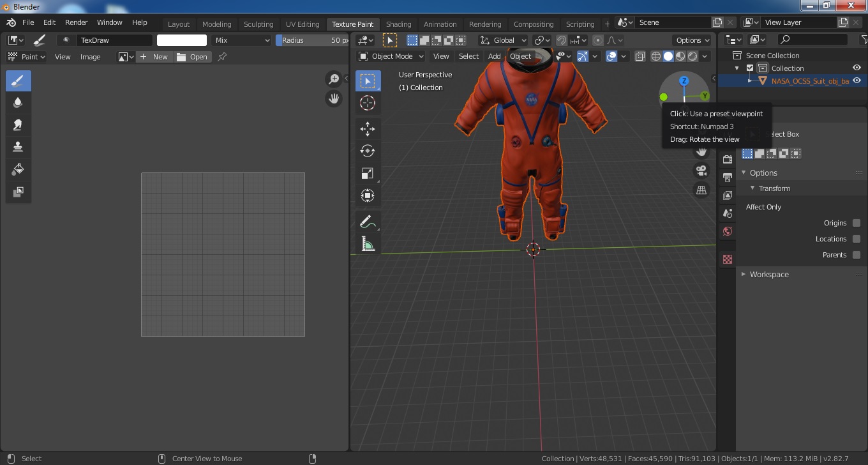The height and width of the screenshot is (465, 868).
Task: Select the Cursor tool in 3D viewport
Action: 368,103
